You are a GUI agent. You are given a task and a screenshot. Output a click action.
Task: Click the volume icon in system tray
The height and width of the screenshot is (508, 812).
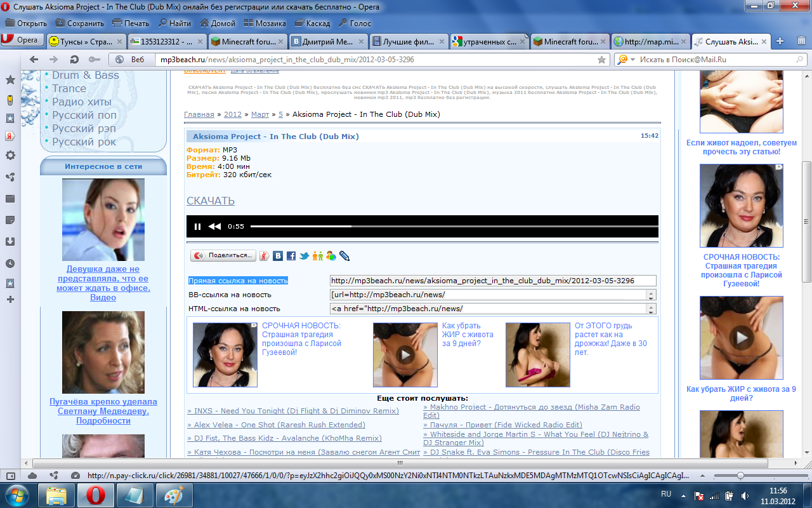tap(745, 495)
